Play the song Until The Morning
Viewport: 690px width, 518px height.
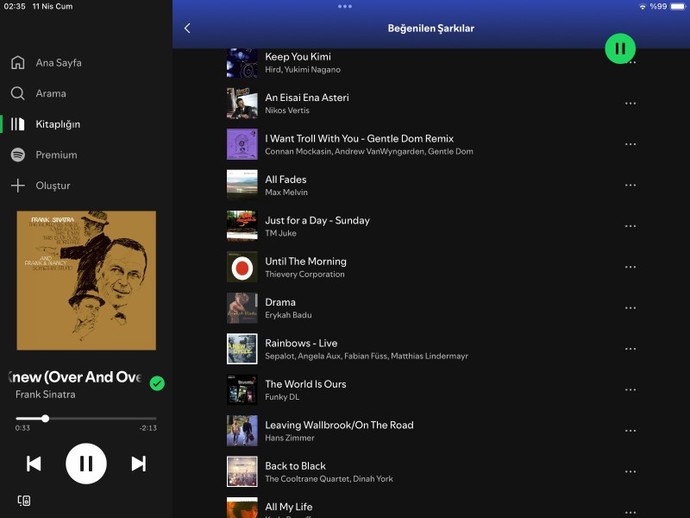(431, 267)
